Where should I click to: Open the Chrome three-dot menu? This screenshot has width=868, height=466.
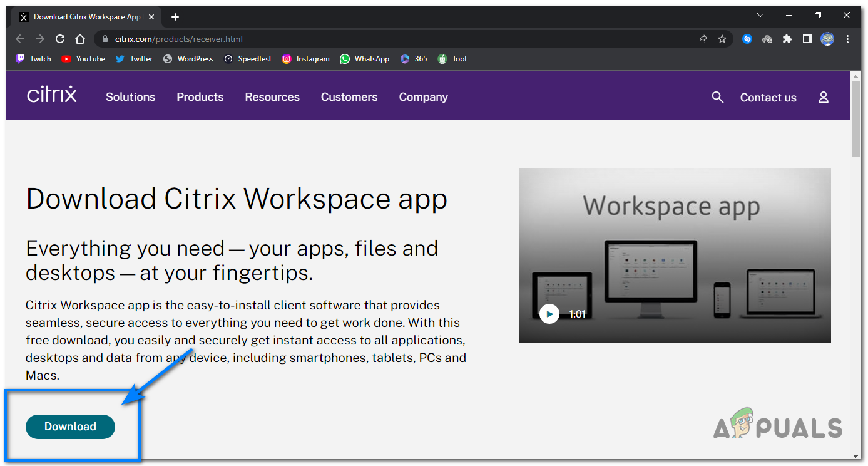point(849,39)
